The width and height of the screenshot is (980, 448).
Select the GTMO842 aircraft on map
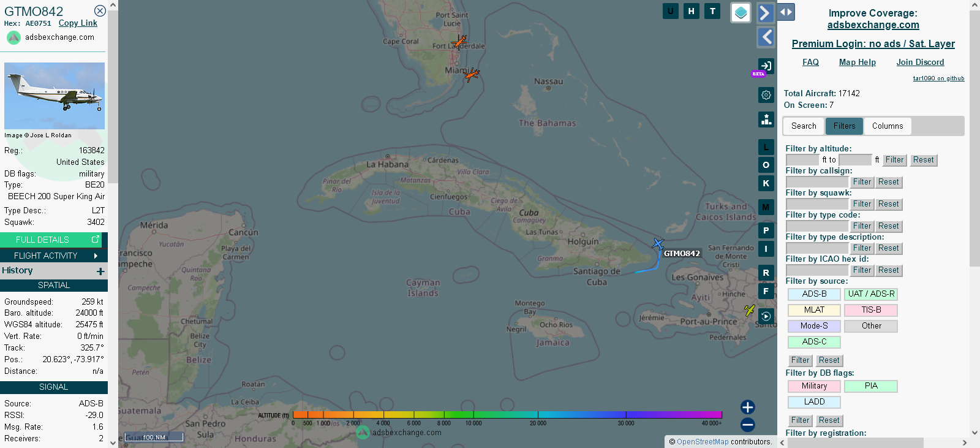(658, 244)
